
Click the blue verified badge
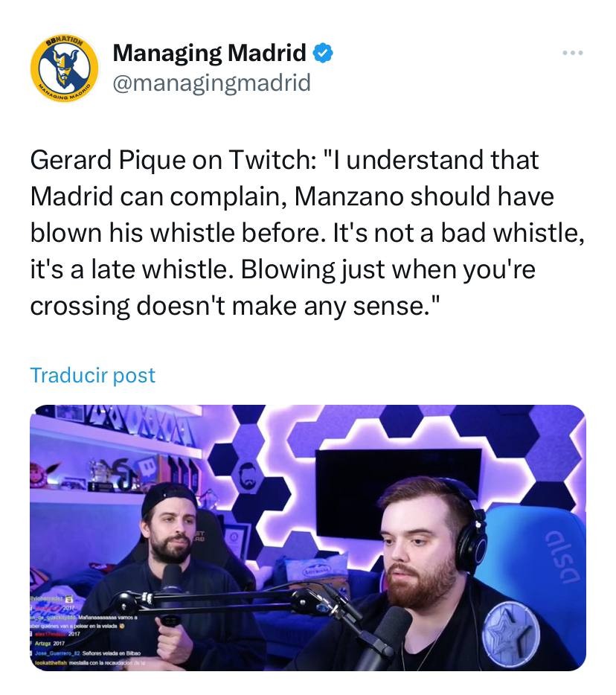(323, 53)
